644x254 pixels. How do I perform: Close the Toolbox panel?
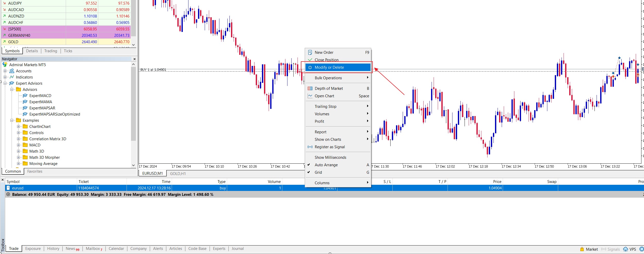coord(3,180)
